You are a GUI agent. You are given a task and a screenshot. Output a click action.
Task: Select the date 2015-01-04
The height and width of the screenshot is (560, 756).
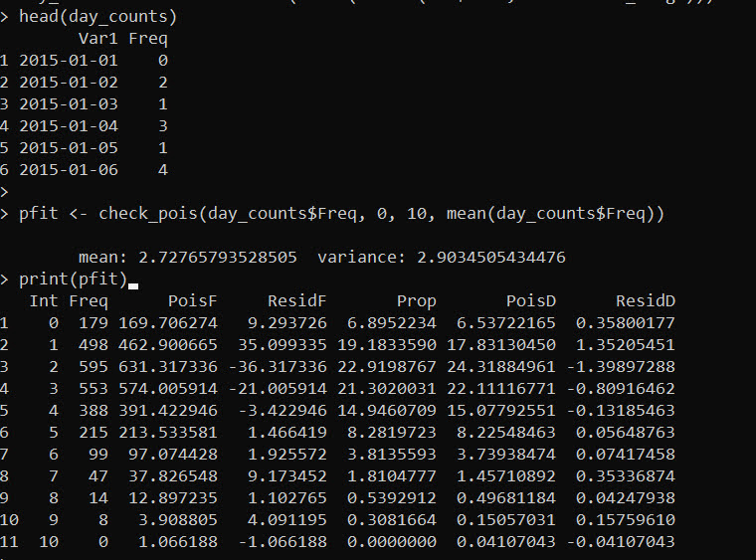coord(69,126)
